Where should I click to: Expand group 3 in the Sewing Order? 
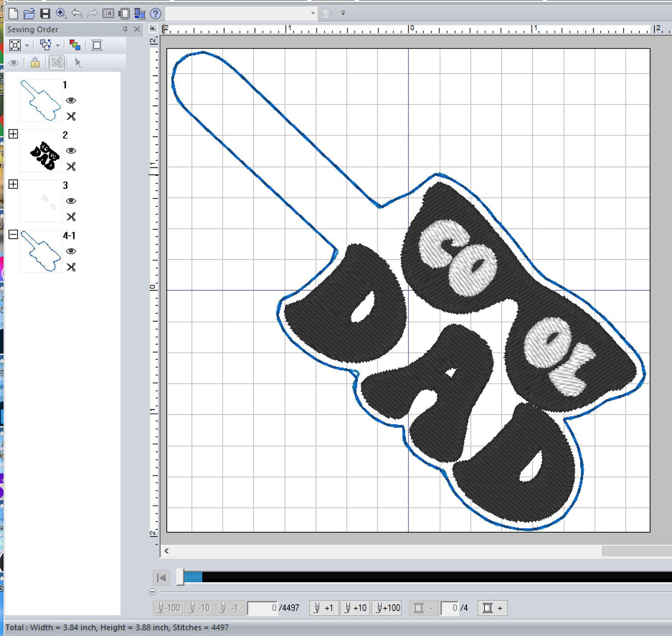pos(13,184)
